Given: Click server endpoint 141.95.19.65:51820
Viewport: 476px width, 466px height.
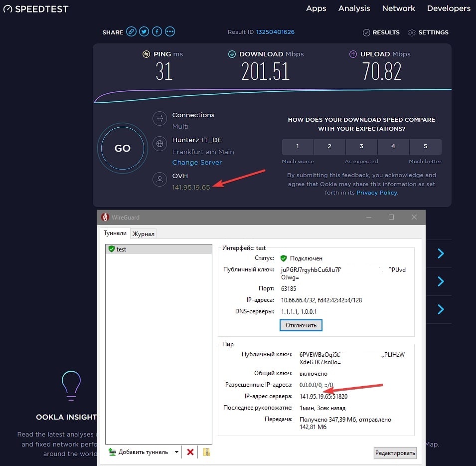Looking at the screenshot, I should (323, 397).
